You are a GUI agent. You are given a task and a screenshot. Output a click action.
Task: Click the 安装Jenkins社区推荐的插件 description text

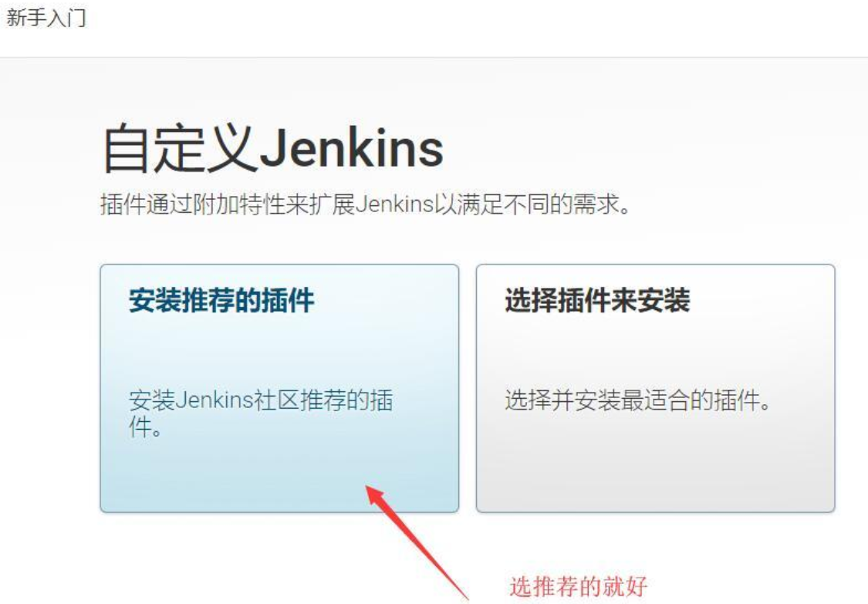[261, 413]
